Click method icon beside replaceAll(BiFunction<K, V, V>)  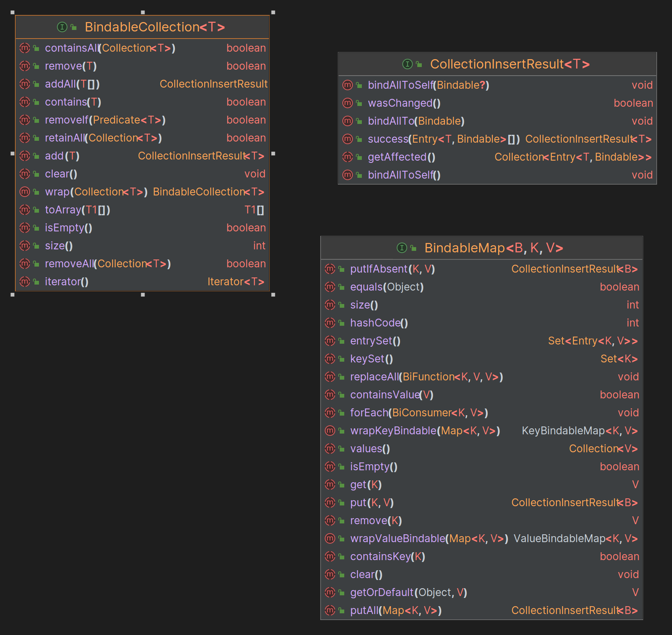[x=330, y=377]
